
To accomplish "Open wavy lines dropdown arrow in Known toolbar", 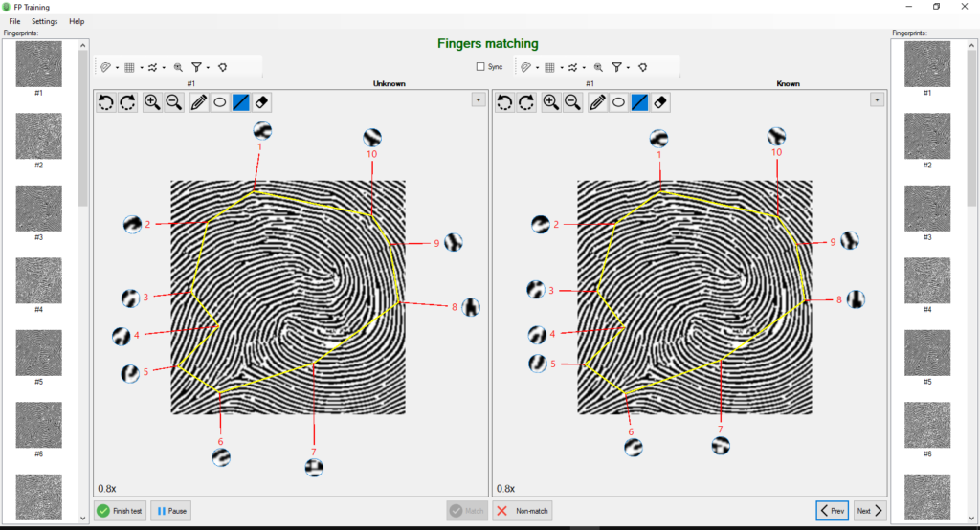I will tap(584, 68).
